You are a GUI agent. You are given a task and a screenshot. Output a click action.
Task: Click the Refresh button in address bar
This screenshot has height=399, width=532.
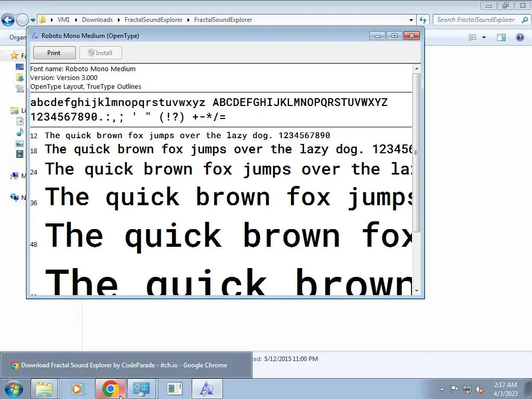pyautogui.click(x=423, y=20)
